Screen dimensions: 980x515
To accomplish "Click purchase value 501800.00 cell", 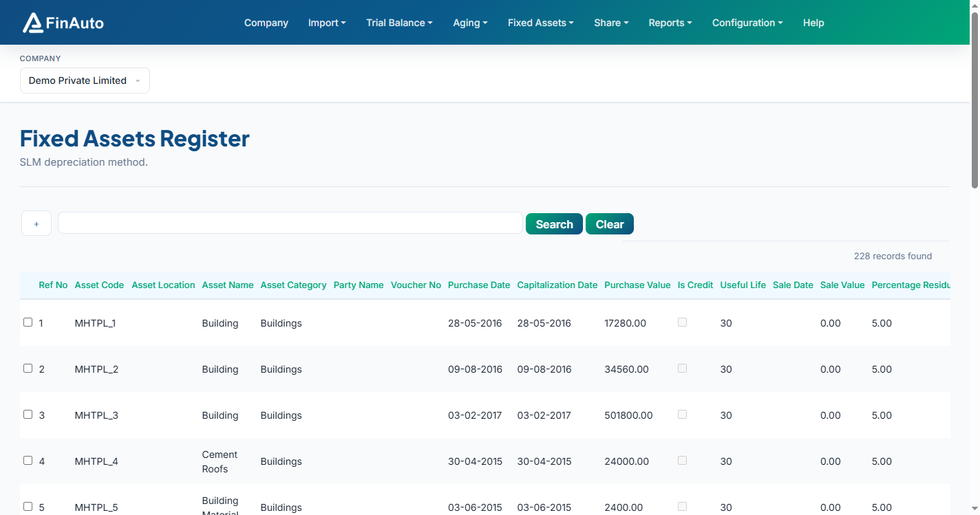I will pyautogui.click(x=628, y=415).
